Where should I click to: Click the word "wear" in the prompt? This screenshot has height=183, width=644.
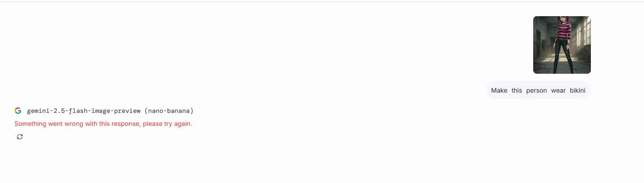pyautogui.click(x=558, y=90)
